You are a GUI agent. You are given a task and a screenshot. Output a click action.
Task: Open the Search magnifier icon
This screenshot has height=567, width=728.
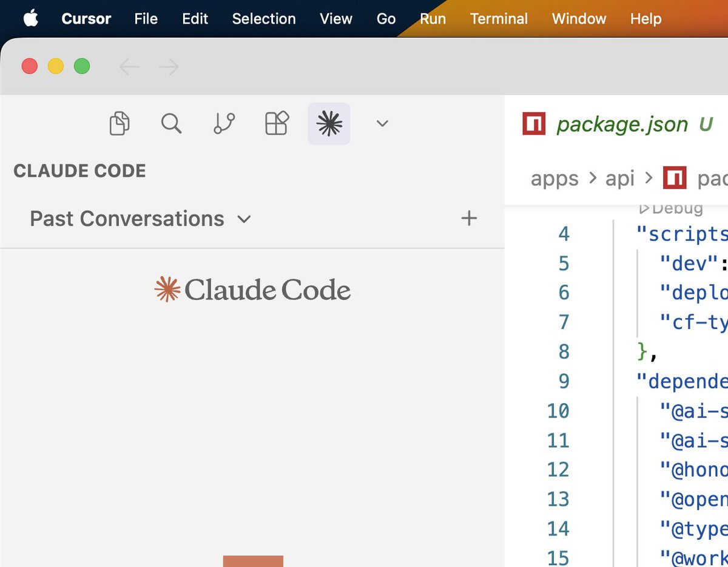pos(172,123)
